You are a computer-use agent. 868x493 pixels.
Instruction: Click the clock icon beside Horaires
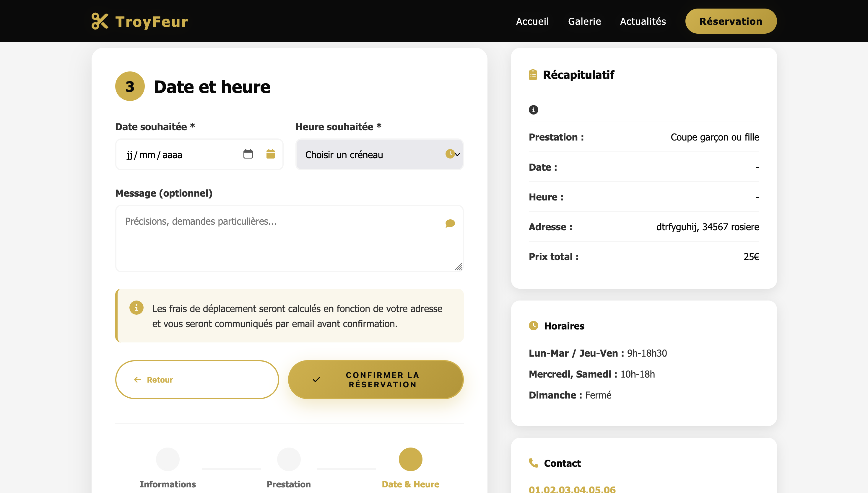tap(533, 326)
